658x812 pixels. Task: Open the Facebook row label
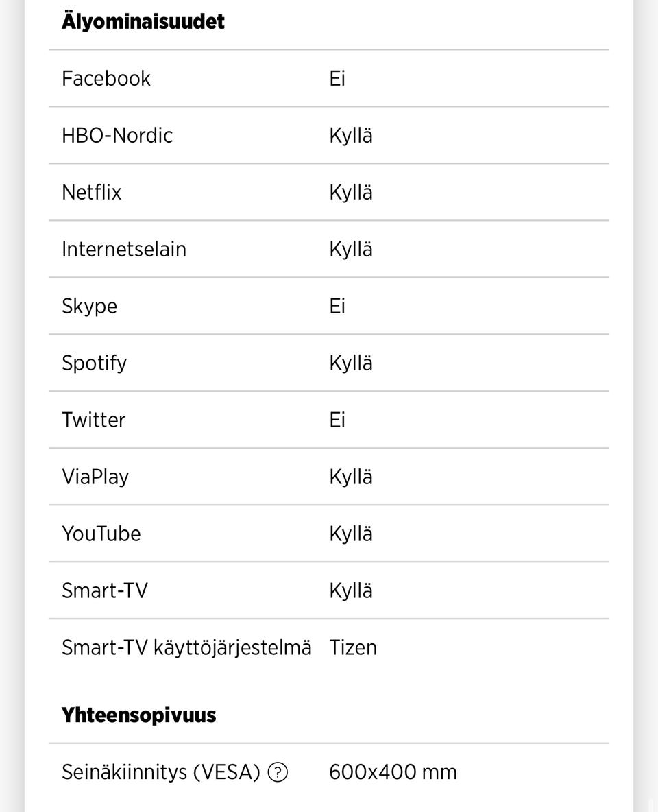coord(106,78)
